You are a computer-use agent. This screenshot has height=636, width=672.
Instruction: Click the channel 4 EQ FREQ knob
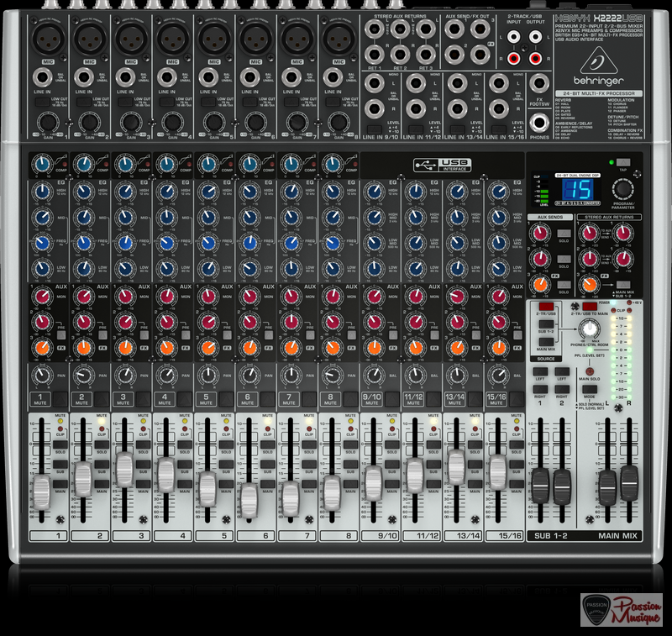[x=166, y=243]
